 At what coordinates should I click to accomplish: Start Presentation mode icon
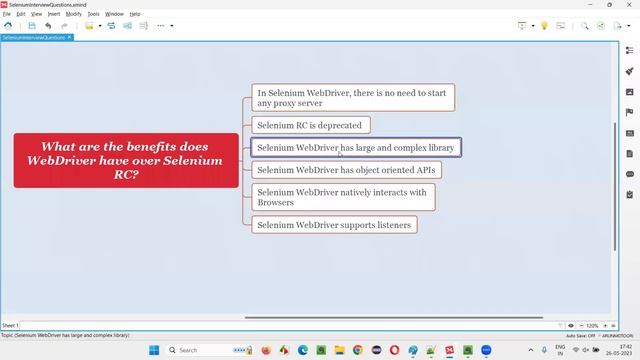[x=522, y=26]
